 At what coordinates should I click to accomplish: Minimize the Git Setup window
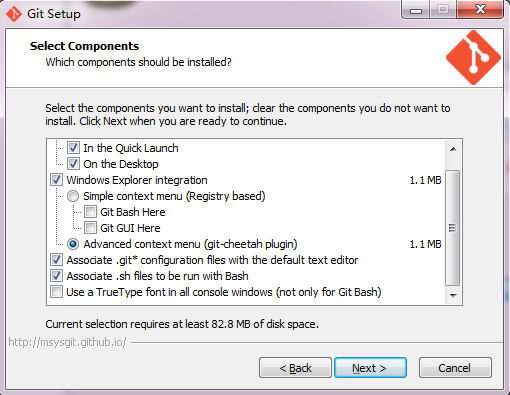tap(416, 10)
